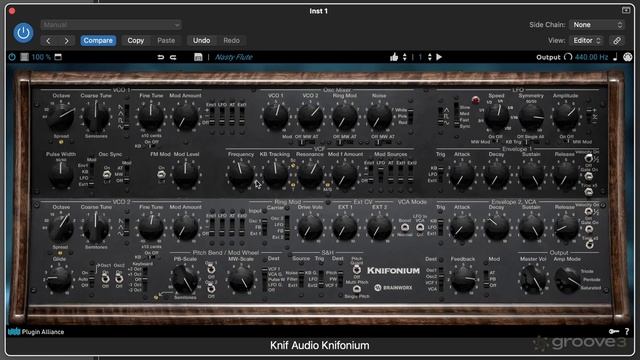Click the Feedback knob
640x360 pixels.
463,280
